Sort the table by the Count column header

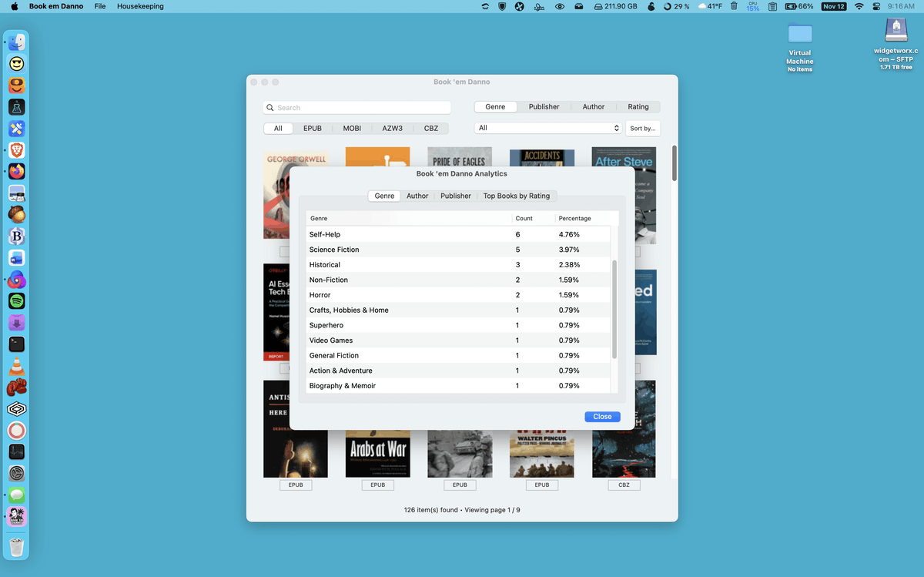point(524,219)
